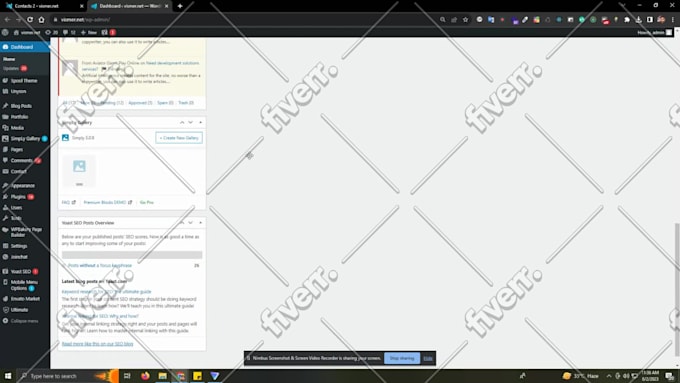The image size is (680, 383).
Task: Click the Create New Gallery button
Action: 179,138
